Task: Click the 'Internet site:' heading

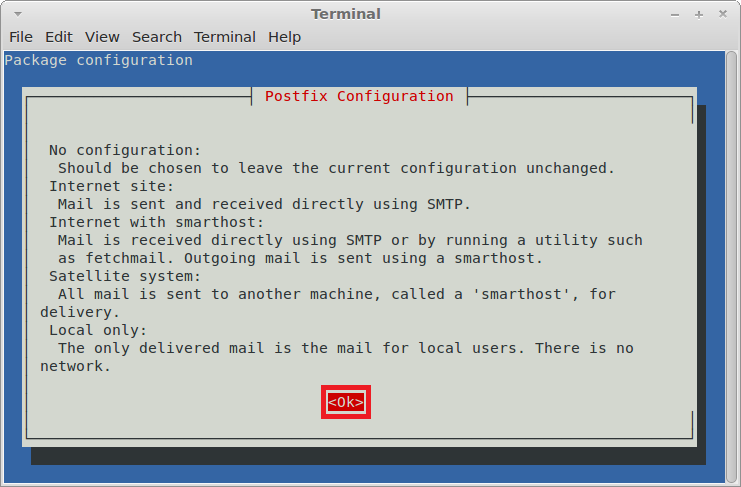Action: point(112,186)
